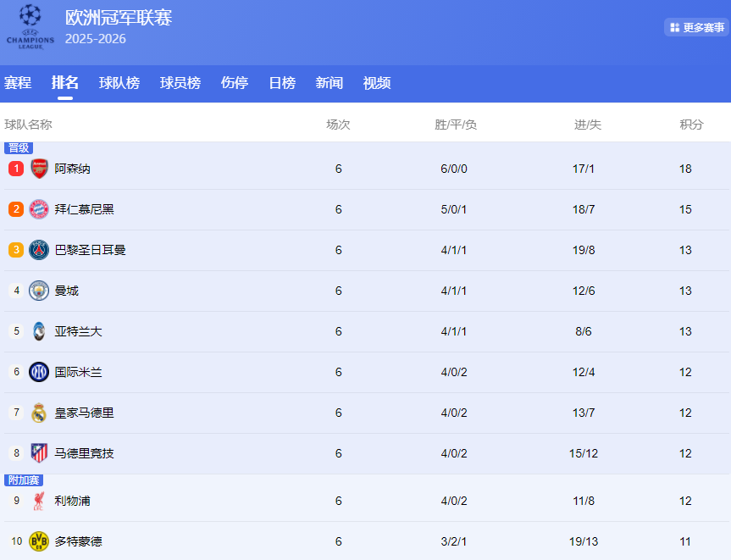Click Dortmund's 11 points
Viewport: 731px width, 560px height.
[685, 541]
